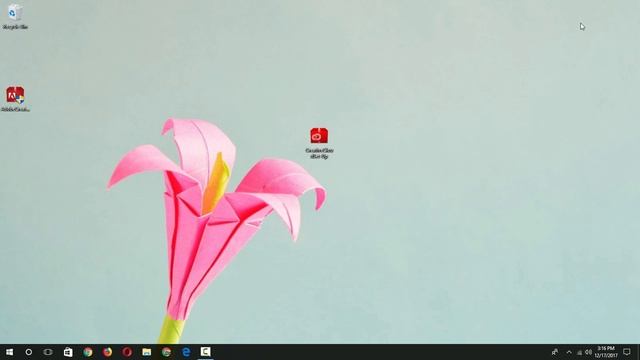Open Chrome icon beside Microsoft Store

click(x=88, y=352)
